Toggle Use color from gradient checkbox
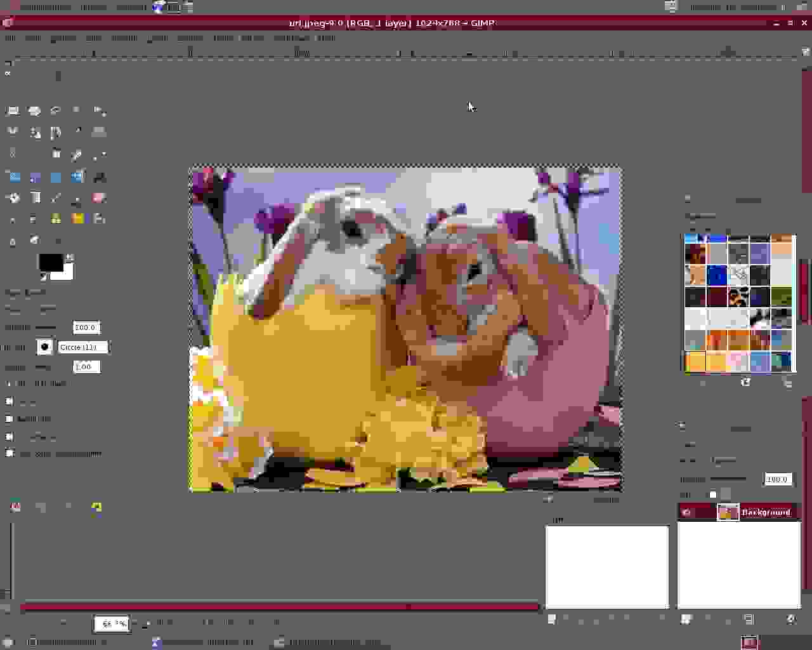 coord(10,453)
